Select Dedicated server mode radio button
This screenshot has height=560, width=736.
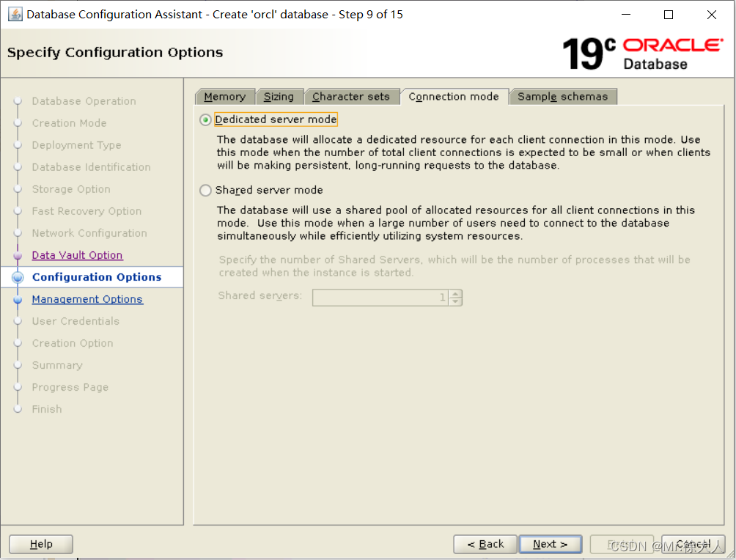point(205,119)
